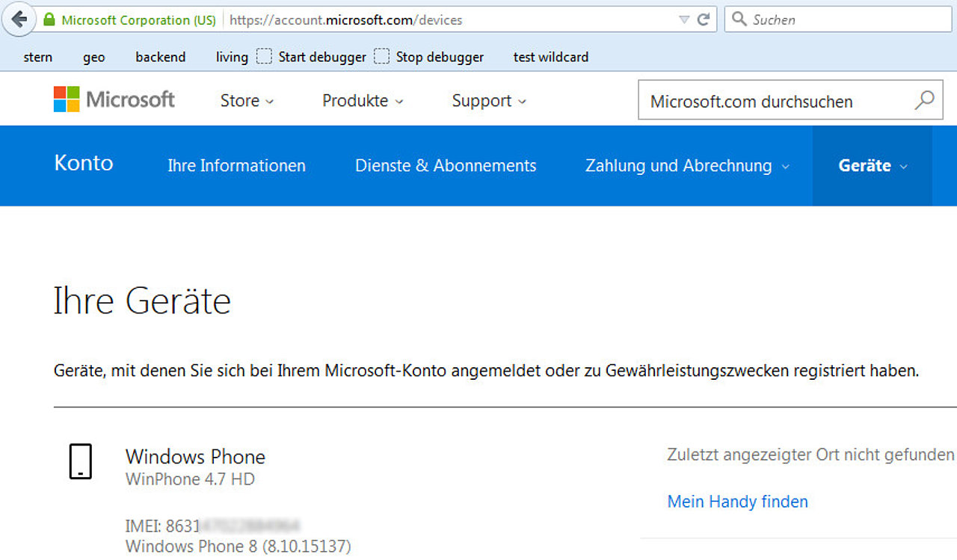This screenshot has height=560, width=957.
Task: Expand the Store menu
Action: click(x=247, y=101)
